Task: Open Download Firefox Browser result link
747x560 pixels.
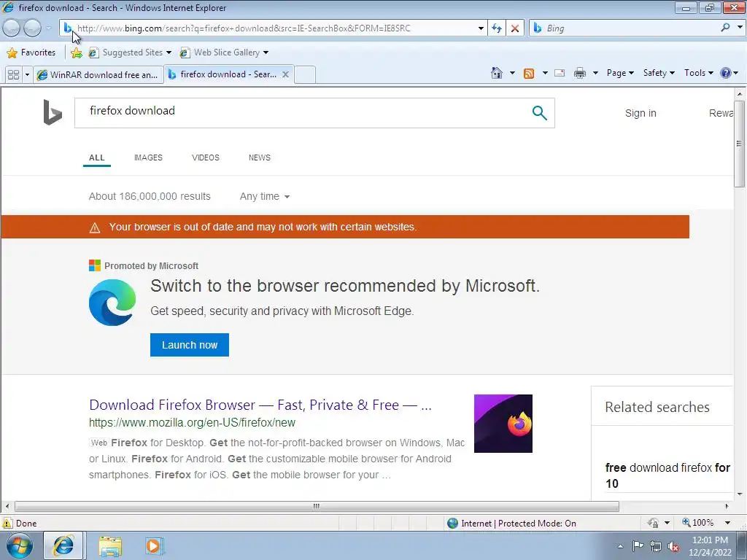Action: (x=260, y=405)
